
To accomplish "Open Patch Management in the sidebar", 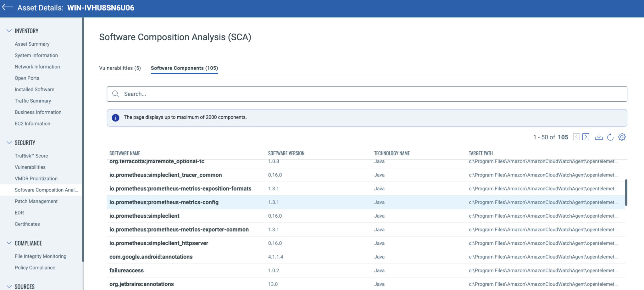I will click(36, 201).
